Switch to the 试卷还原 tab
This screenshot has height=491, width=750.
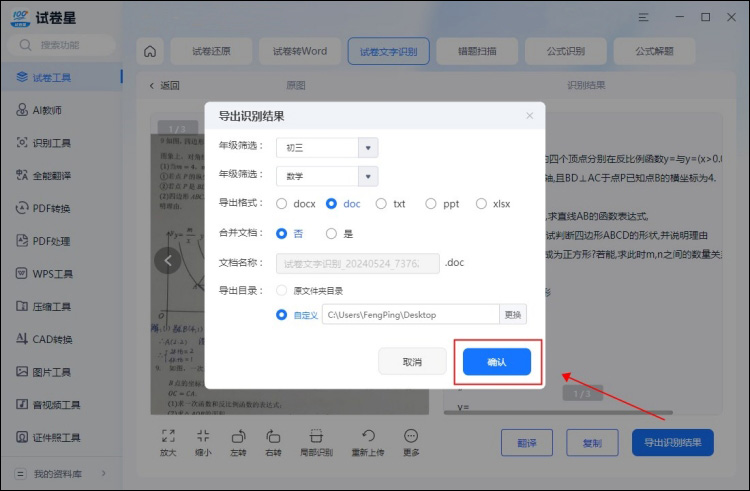(x=211, y=51)
